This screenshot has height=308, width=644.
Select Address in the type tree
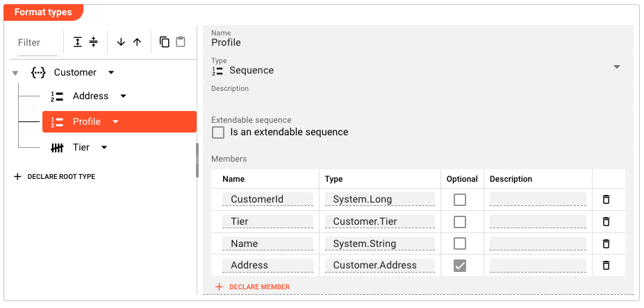click(90, 96)
